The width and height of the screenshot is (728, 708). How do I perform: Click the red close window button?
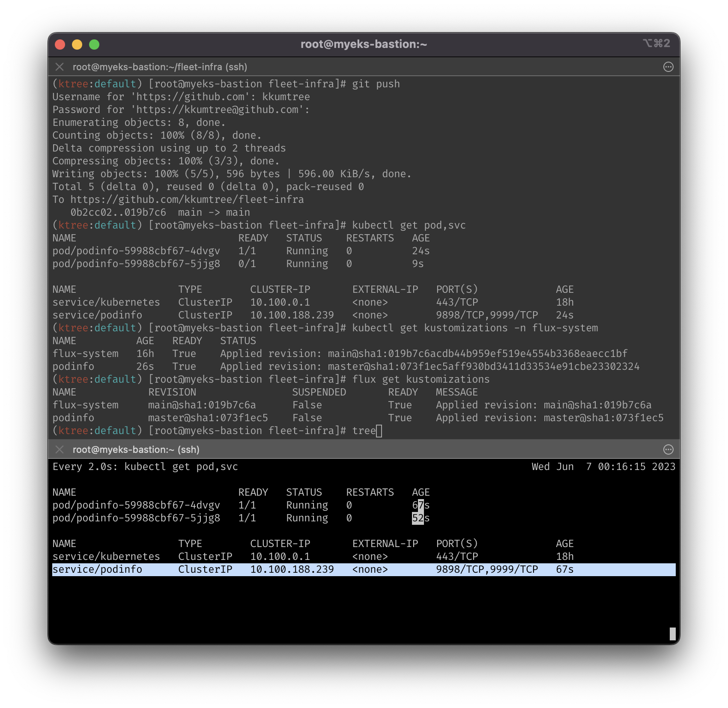[60, 45]
